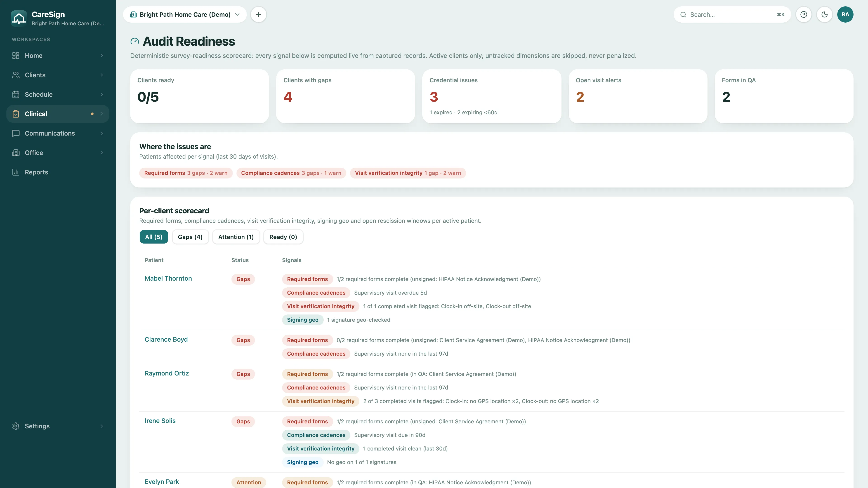Viewport: 868px width, 488px height.
Task: Open Irene Solis's patient link
Action: point(160,421)
